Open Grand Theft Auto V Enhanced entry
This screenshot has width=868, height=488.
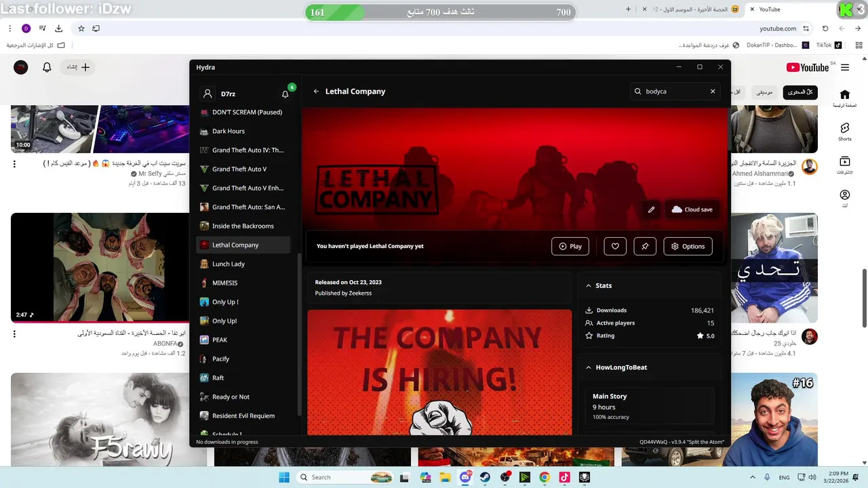click(x=243, y=188)
